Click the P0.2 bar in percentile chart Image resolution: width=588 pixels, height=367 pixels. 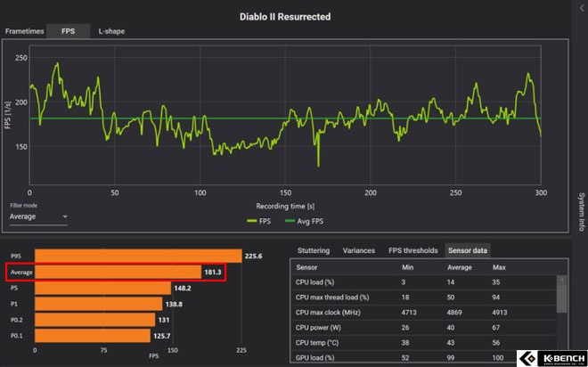tap(94, 320)
